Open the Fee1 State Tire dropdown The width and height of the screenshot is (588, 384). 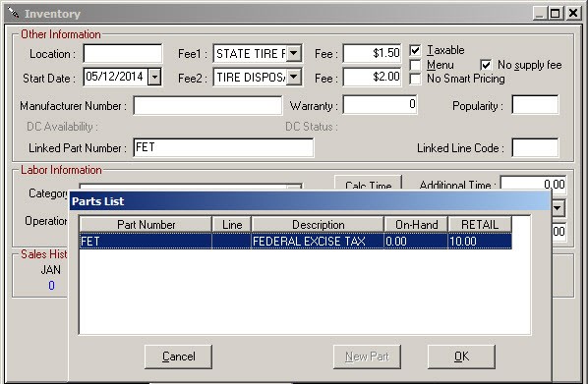pos(294,53)
